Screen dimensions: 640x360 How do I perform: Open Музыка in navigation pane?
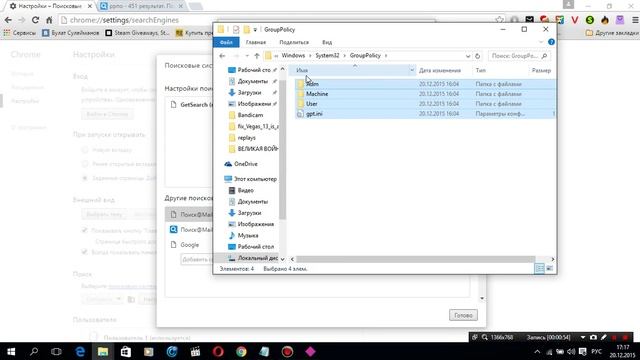tap(243, 236)
